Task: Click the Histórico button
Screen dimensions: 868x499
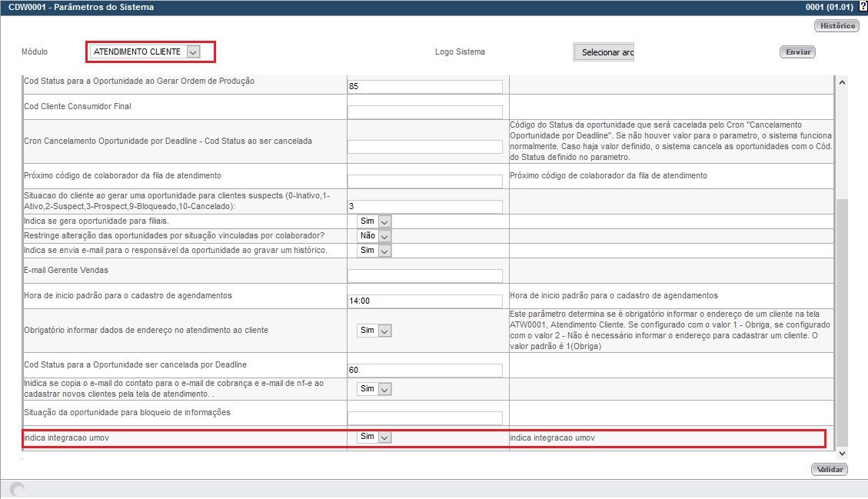Action: pos(836,25)
